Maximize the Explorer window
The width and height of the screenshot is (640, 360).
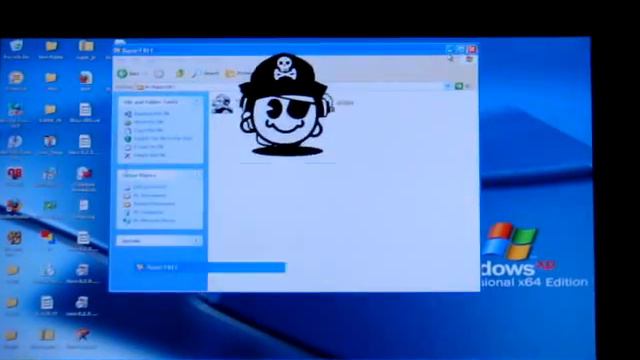(461, 49)
